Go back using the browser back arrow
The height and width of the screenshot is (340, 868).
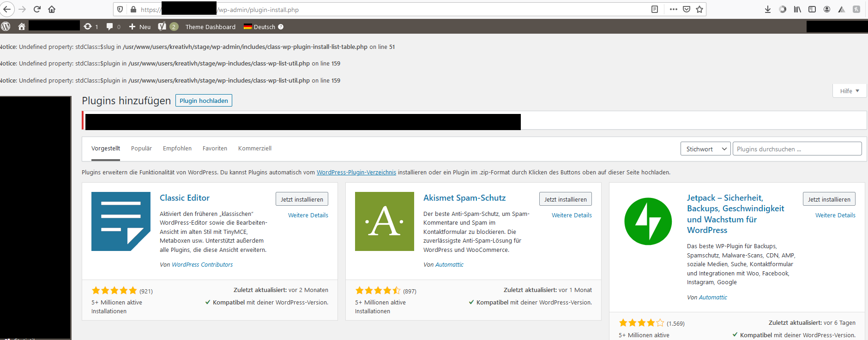(x=7, y=9)
